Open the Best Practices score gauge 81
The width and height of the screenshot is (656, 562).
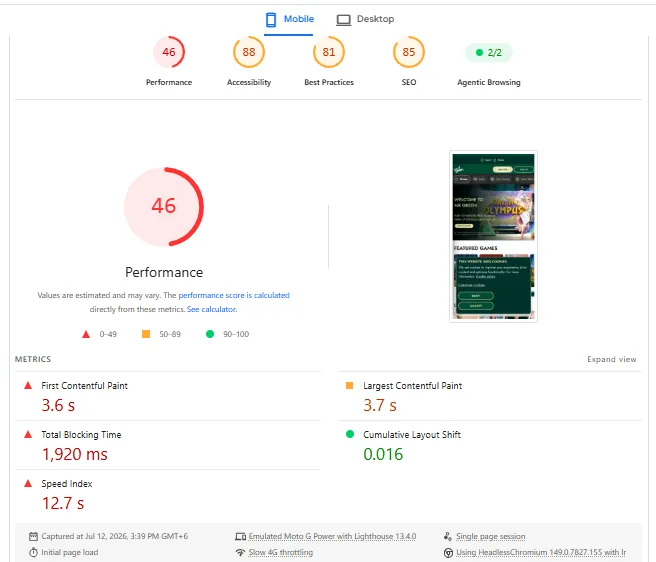[329, 52]
